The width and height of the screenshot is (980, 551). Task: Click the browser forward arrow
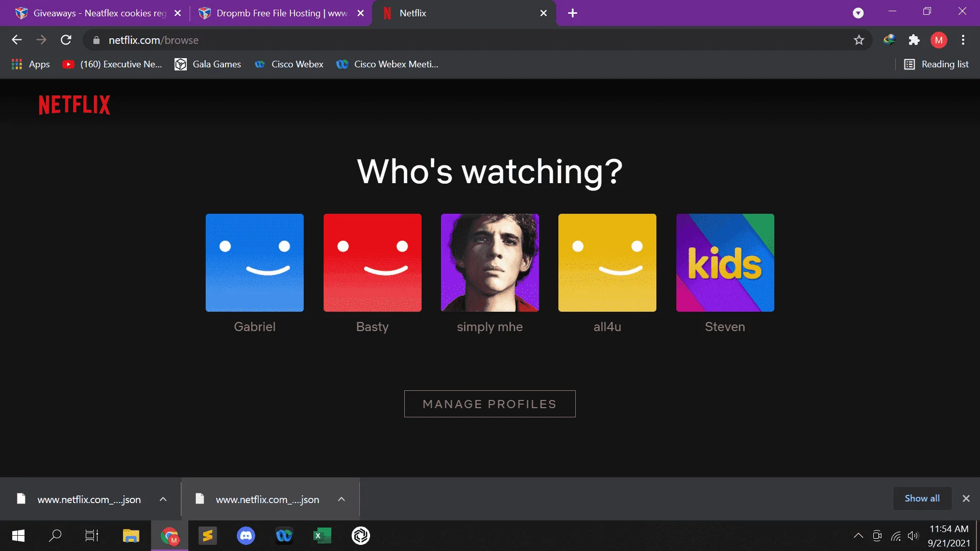(41, 40)
